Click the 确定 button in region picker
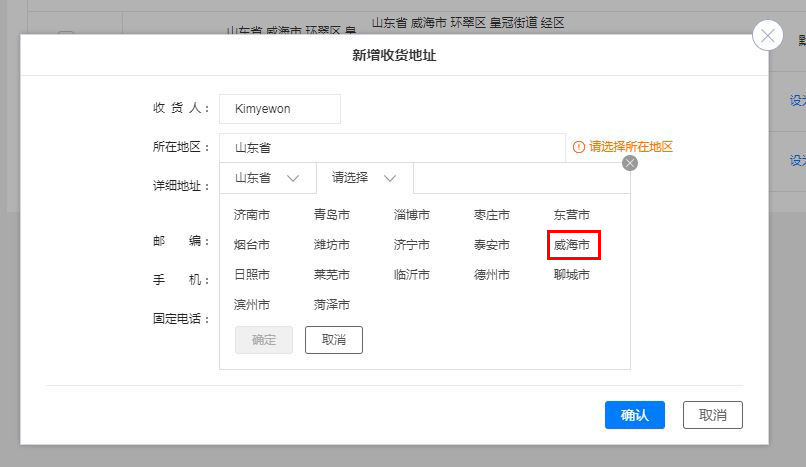The height and width of the screenshot is (467, 806). tap(264, 340)
